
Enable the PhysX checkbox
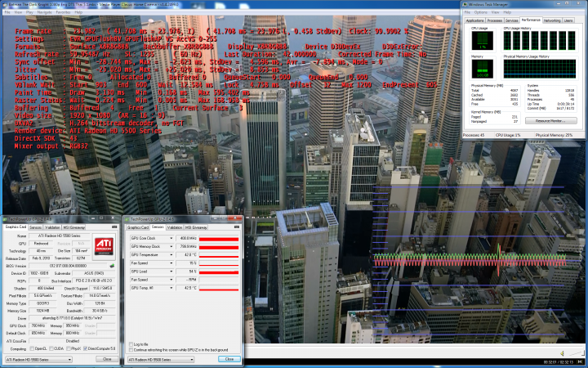69,349
